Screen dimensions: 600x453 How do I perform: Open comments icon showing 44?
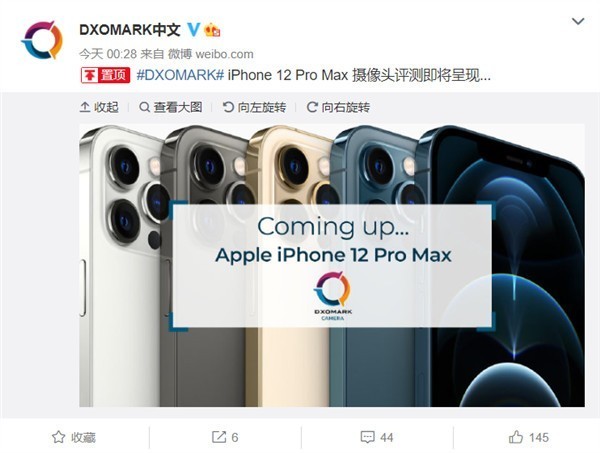[377, 437]
